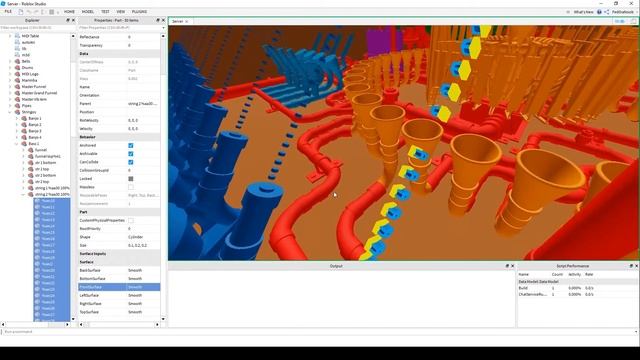This screenshot has width=640, height=360.
Task: Click the Pipes model icon in Explorer
Action: click(18, 105)
